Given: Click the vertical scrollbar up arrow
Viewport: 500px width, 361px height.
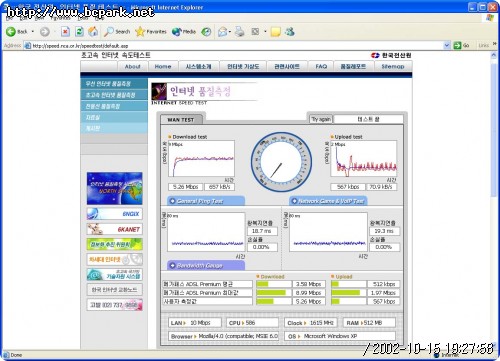Looking at the screenshot, I should [x=494, y=56].
